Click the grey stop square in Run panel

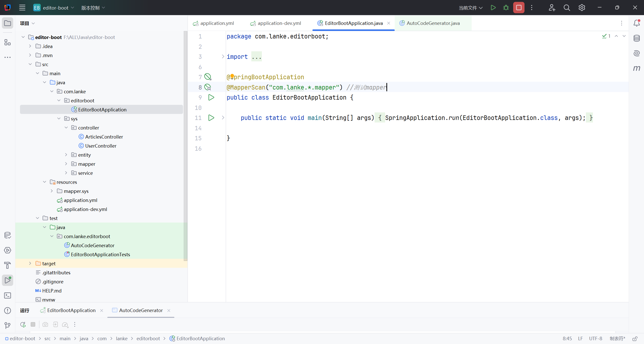tap(33, 324)
